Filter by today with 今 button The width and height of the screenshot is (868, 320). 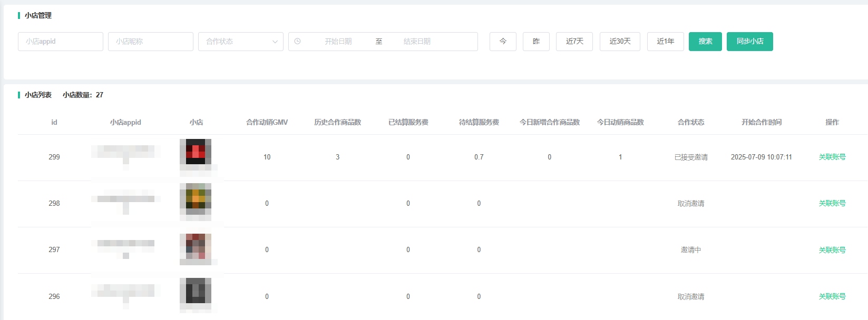point(503,42)
